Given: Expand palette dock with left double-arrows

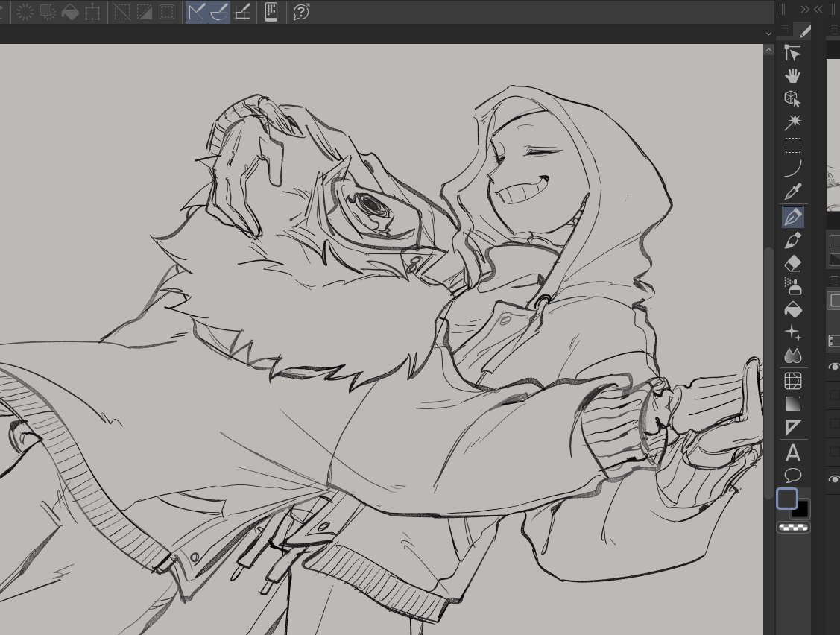Looking at the screenshot, I should (x=818, y=9).
